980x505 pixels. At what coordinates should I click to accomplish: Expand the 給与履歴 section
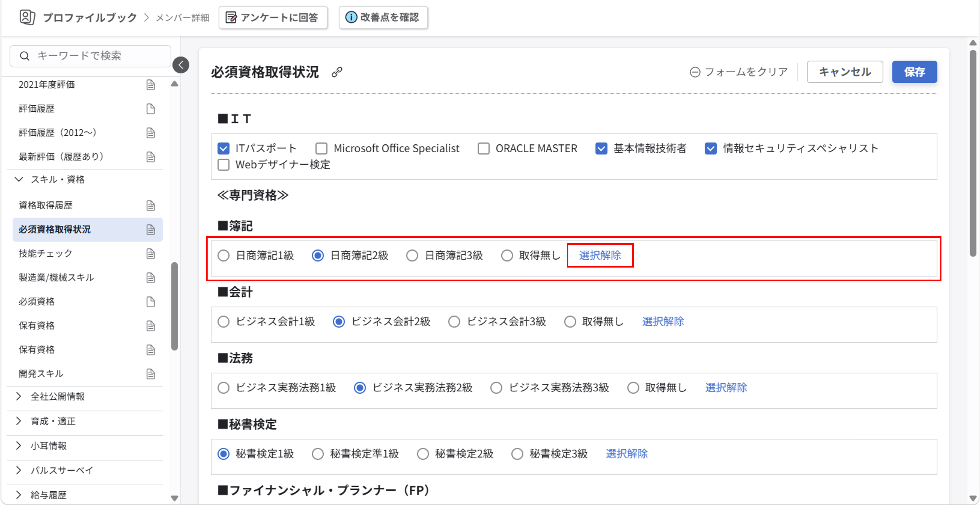19,495
